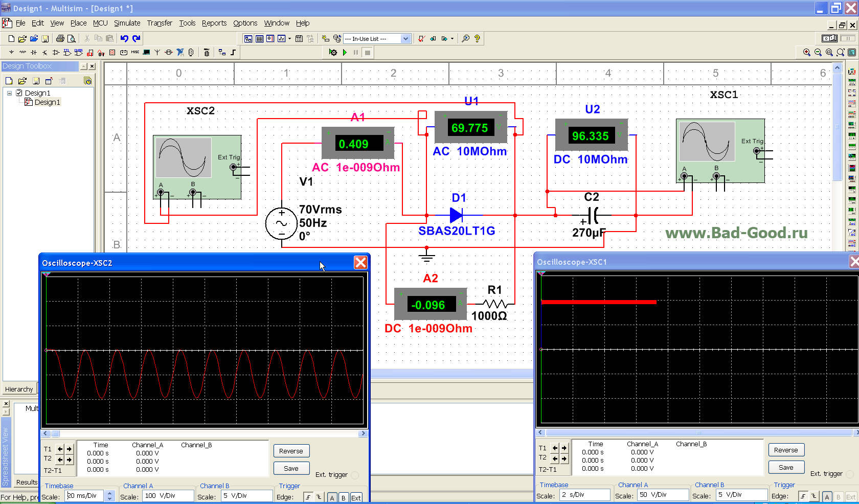
Task: Click Reverse in Oscilloscope-XSC2
Action: click(291, 451)
